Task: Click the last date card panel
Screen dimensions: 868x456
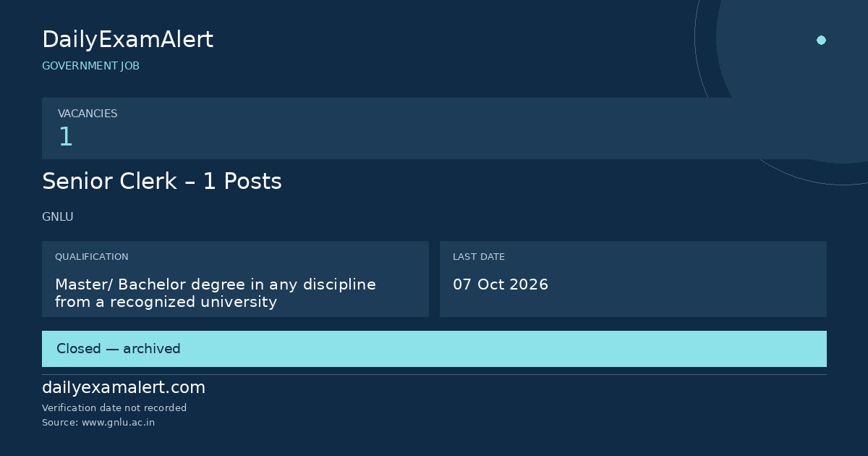Action: coord(633,279)
